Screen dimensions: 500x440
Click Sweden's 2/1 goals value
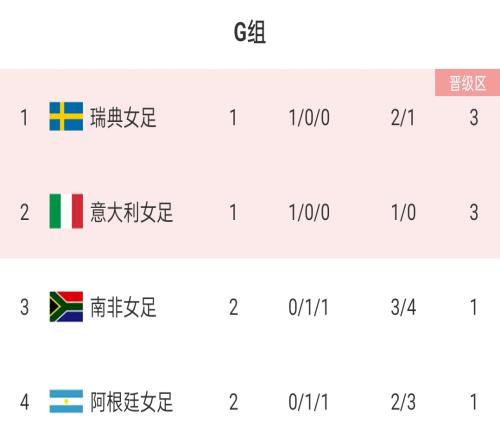click(403, 118)
